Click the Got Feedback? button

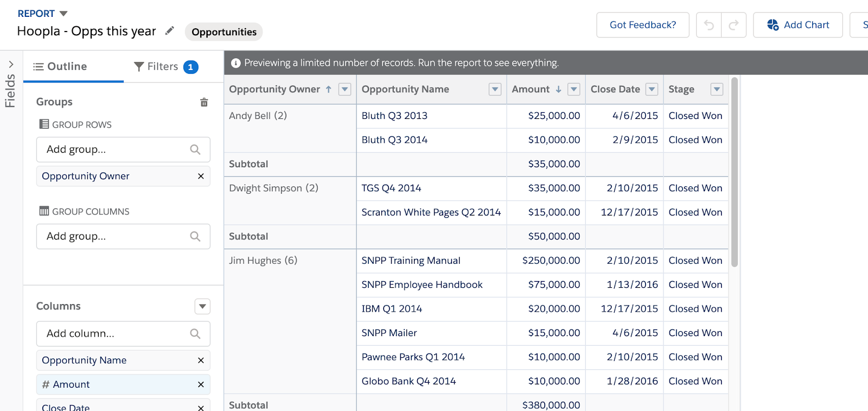[643, 25]
